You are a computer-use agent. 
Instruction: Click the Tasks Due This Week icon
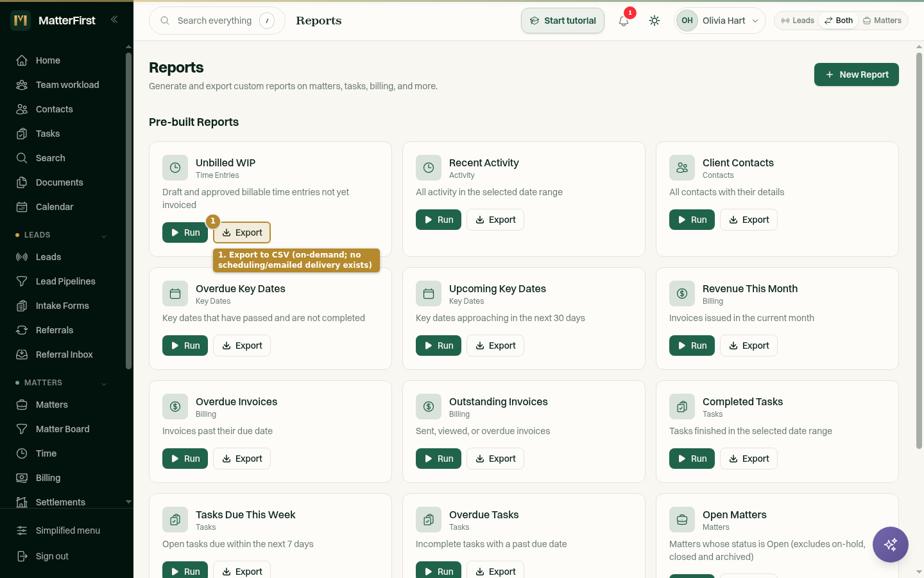[x=175, y=520]
